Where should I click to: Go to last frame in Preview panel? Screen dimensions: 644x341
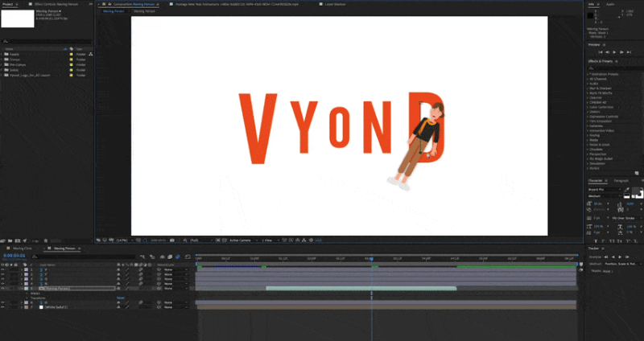(x=629, y=52)
